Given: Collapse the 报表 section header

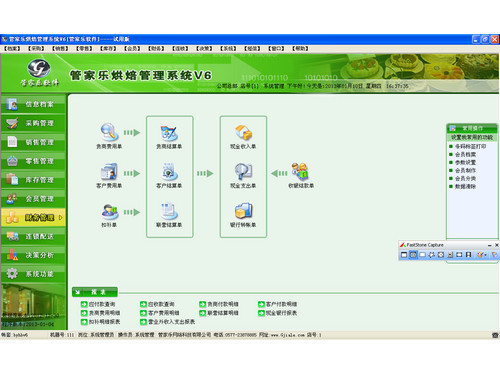Looking at the screenshot, I should pyautogui.click(x=95, y=292).
